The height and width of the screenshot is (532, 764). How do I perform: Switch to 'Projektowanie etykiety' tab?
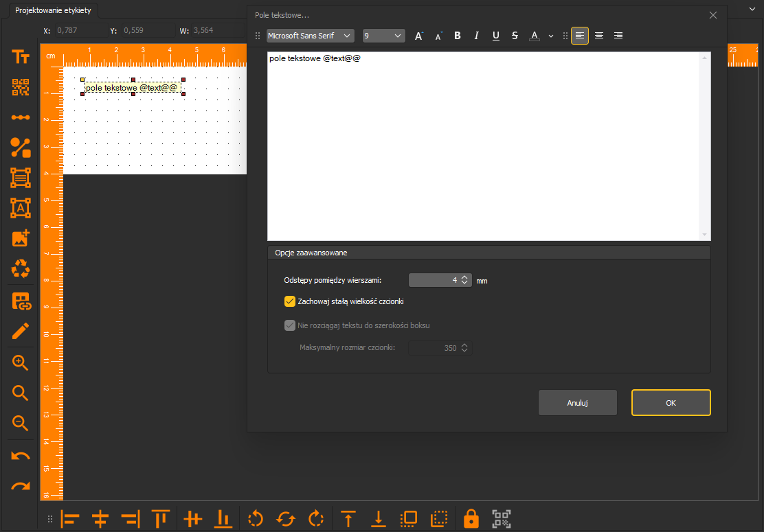click(x=53, y=10)
